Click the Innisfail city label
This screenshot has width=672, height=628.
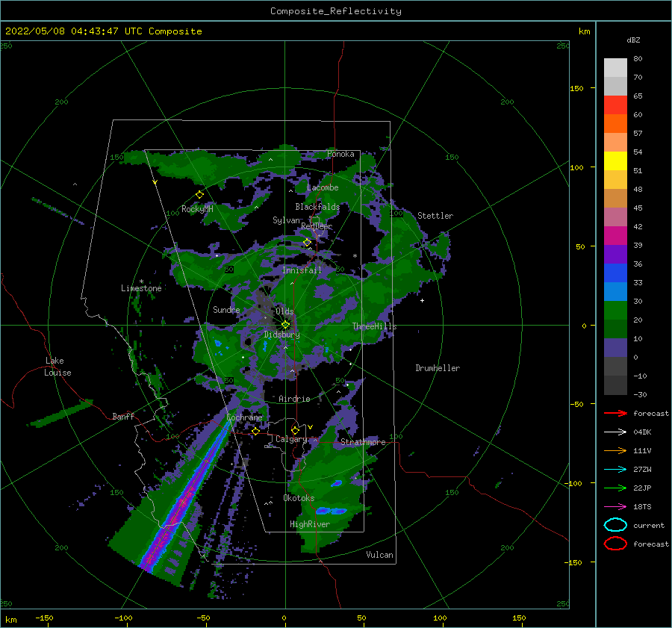click(x=302, y=270)
